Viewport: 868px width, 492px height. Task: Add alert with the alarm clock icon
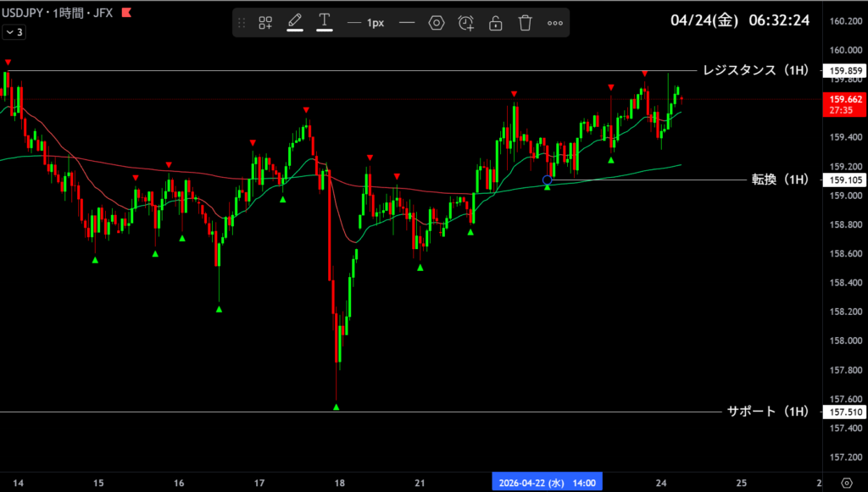(x=465, y=23)
